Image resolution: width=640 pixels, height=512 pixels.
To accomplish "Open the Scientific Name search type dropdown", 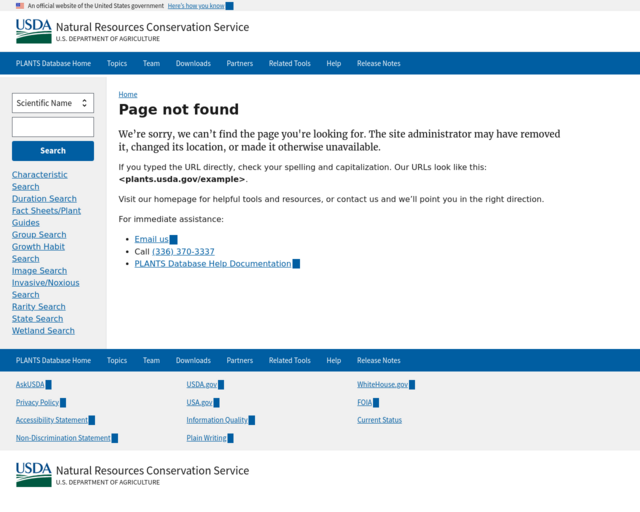I will click(x=53, y=103).
